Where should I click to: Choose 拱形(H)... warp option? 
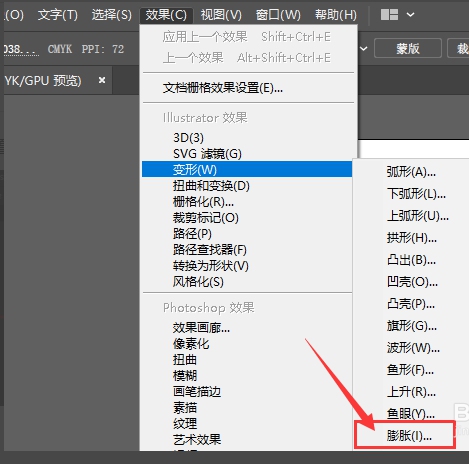[411, 238]
